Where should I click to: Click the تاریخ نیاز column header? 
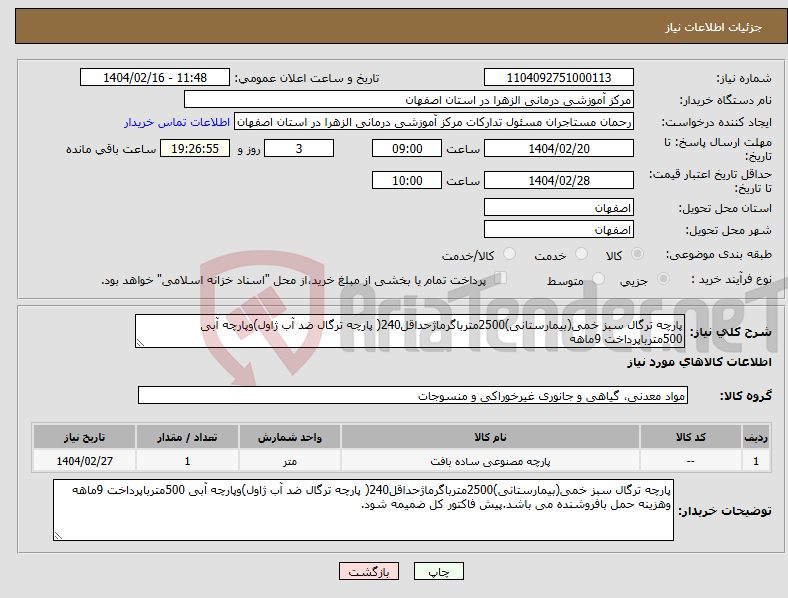(84, 437)
